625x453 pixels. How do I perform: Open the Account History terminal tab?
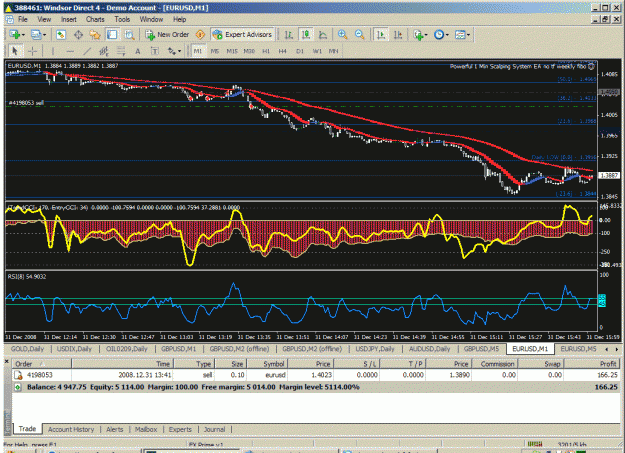(x=71, y=429)
